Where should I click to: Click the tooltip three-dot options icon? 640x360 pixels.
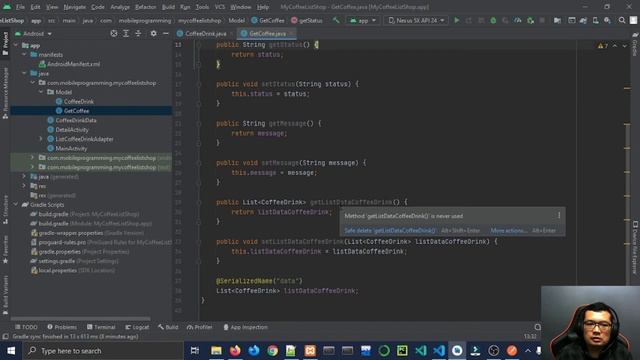pos(559,216)
